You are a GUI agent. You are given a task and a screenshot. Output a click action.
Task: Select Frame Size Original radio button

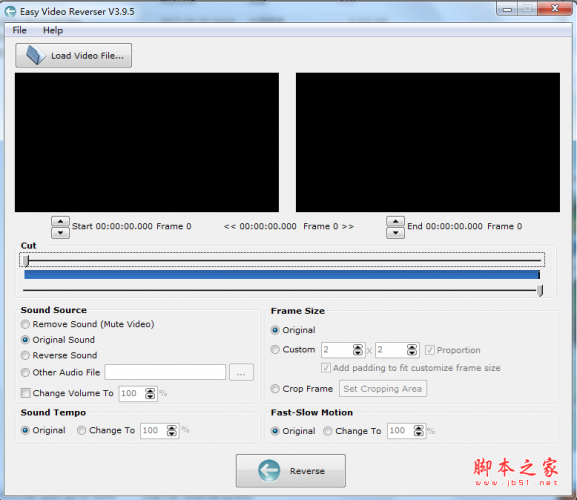[275, 330]
